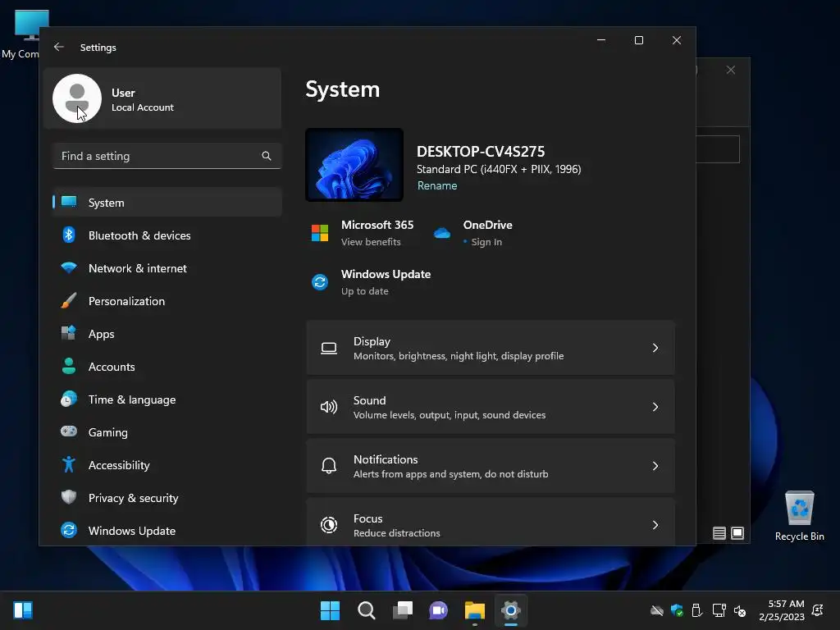Open Windows Update in the sidebar
Viewport: 840px width, 630px height.
click(x=167, y=531)
